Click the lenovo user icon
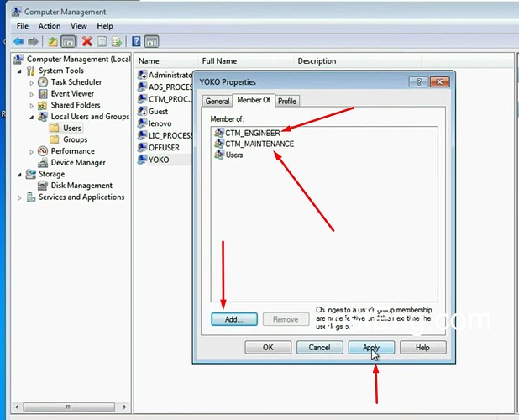This screenshot has height=420, width=519. [x=142, y=123]
